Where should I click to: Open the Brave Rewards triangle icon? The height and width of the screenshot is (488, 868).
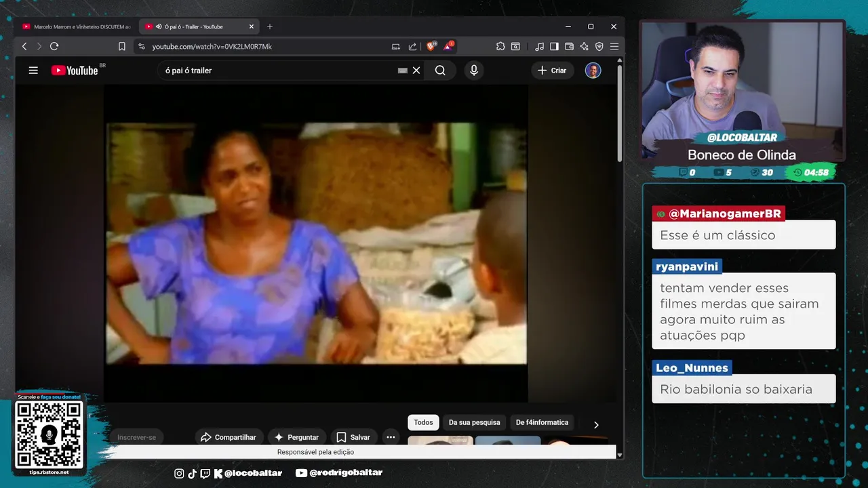(448, 46)
